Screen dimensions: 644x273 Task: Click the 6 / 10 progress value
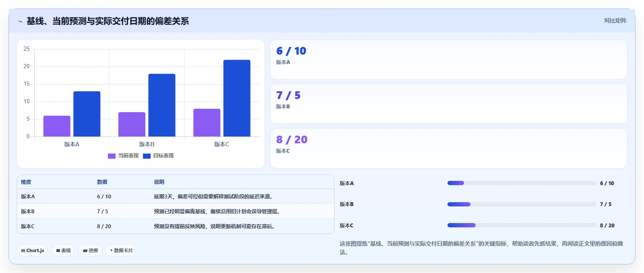tap(607, 183)
